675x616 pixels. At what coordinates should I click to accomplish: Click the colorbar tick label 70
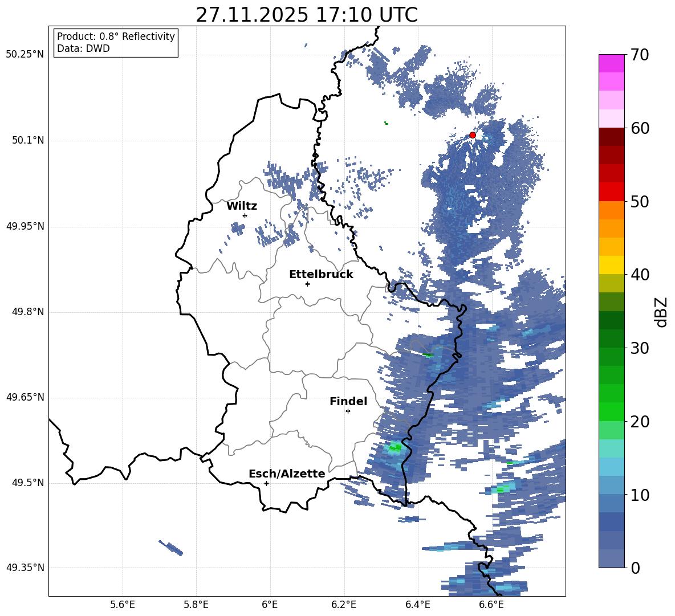(640, 55)
